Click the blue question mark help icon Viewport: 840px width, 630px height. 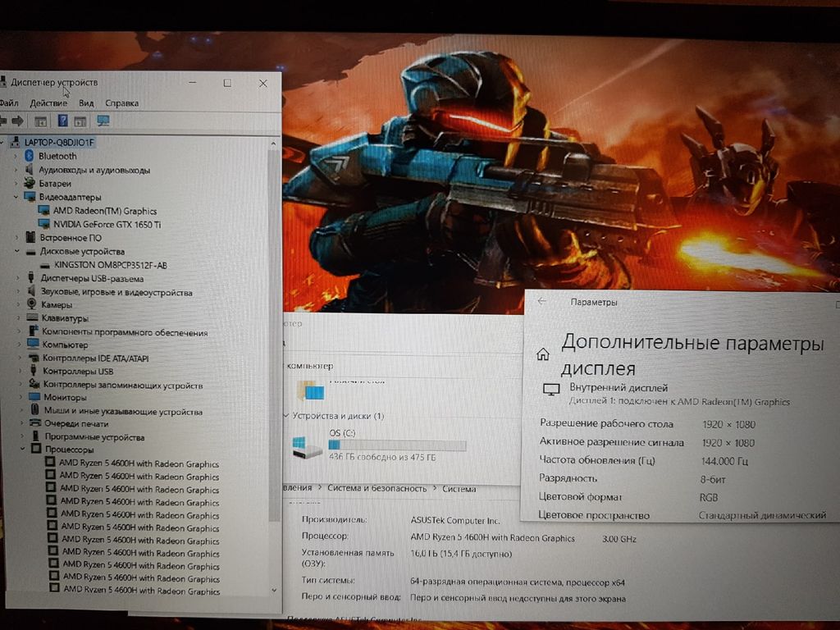62,121
